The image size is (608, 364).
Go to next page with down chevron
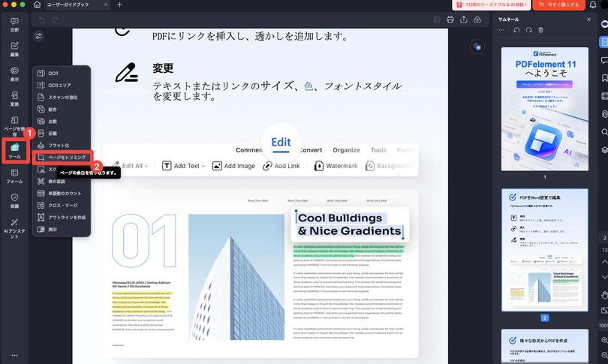(x=604, y=277)
